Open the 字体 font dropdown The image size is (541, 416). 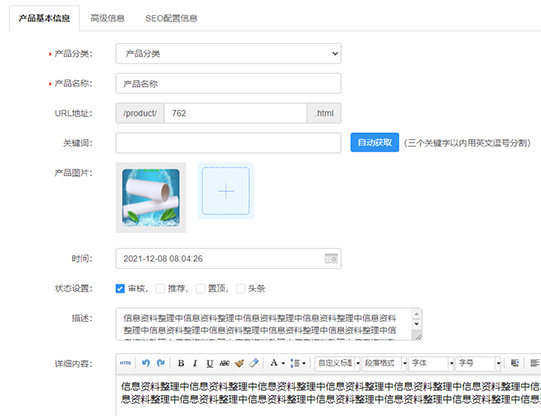click(x=431, y=363)
